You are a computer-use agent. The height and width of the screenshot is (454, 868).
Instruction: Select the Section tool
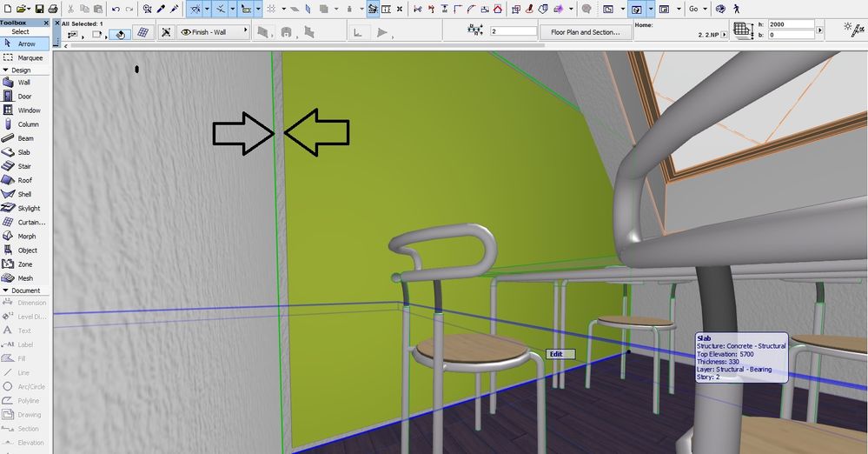coord(24,429)
